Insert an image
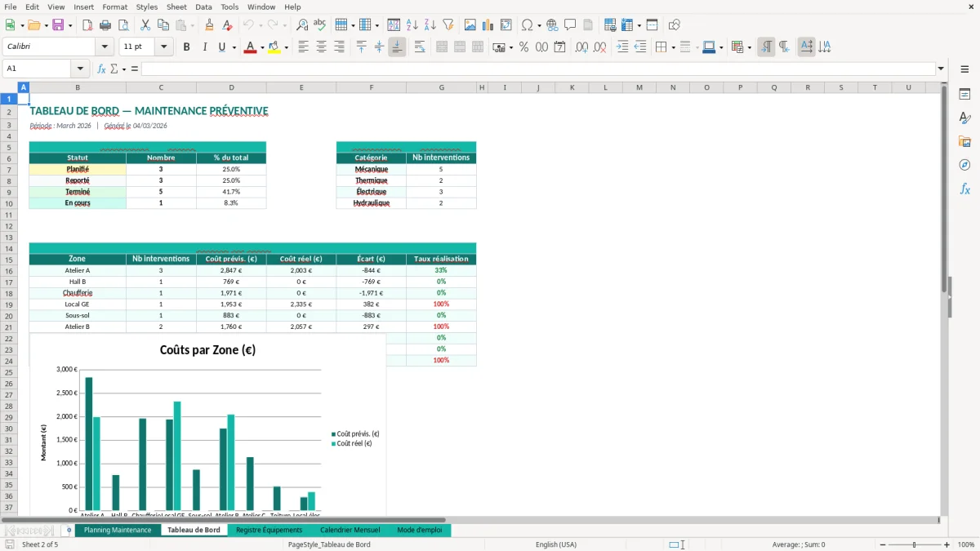The height and width of the screenshot is (551, 980). [470, 25]
